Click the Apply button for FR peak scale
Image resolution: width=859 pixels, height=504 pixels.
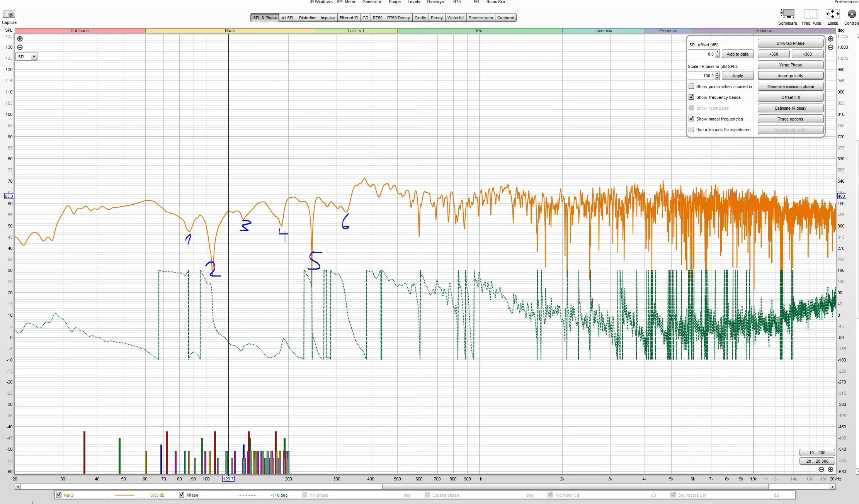click(x=738, y=76)
